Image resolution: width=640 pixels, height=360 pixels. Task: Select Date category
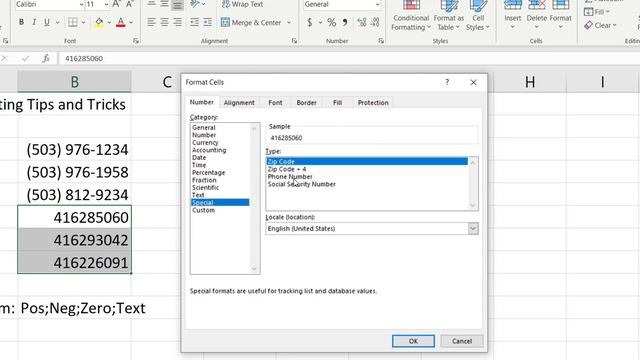coord(199,158)
